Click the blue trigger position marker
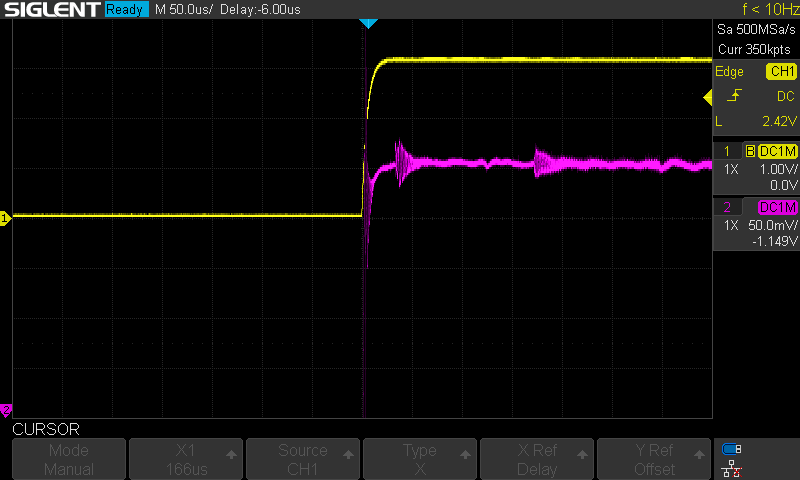This screenshot has width=800, height=480. pyautogui.click(x=368, y=23)
